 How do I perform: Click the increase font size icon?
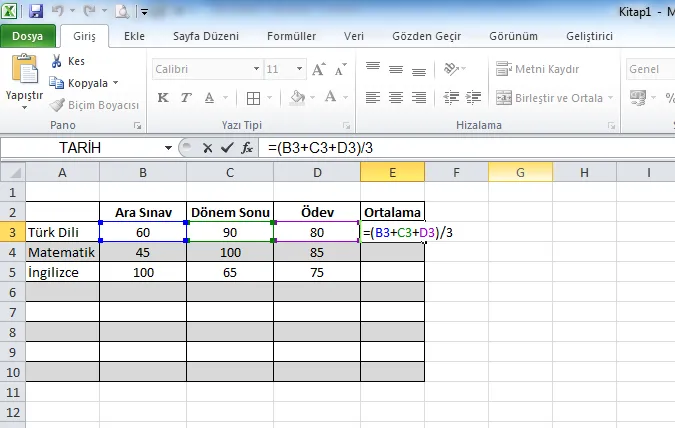click(x=319, y=71)
